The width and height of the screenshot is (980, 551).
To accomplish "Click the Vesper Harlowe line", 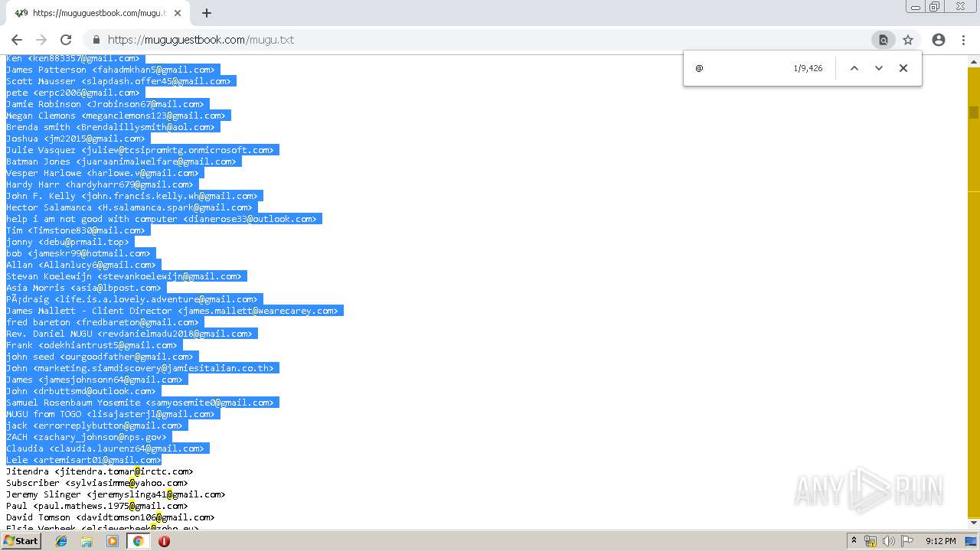I will pyautogui.click(x=103, y=173).
